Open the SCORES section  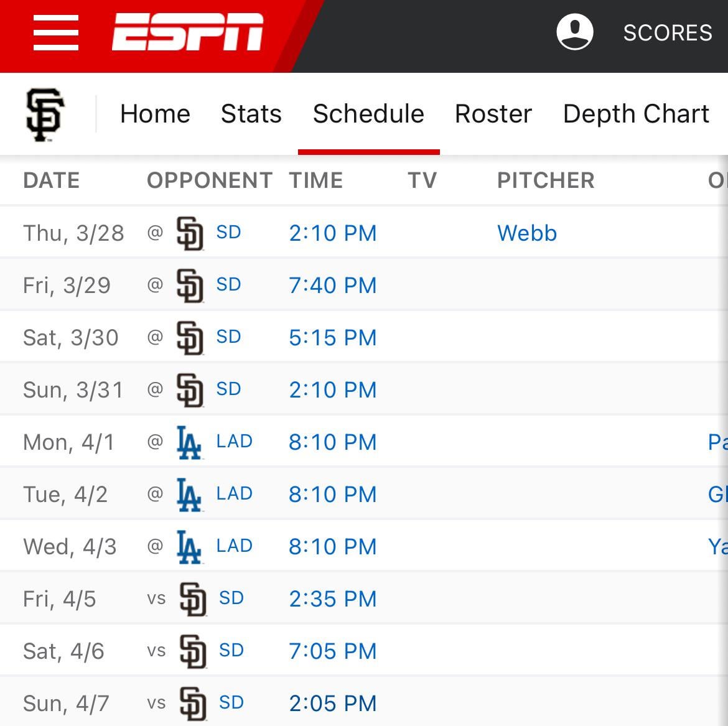(668, 33)
